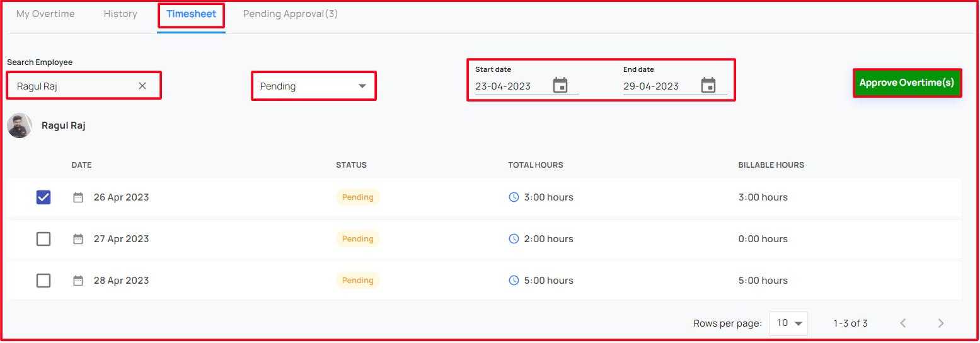The image size is (980, 343).
Task: Open the Start date calendar picker
Action: click(x=560, y=85)
